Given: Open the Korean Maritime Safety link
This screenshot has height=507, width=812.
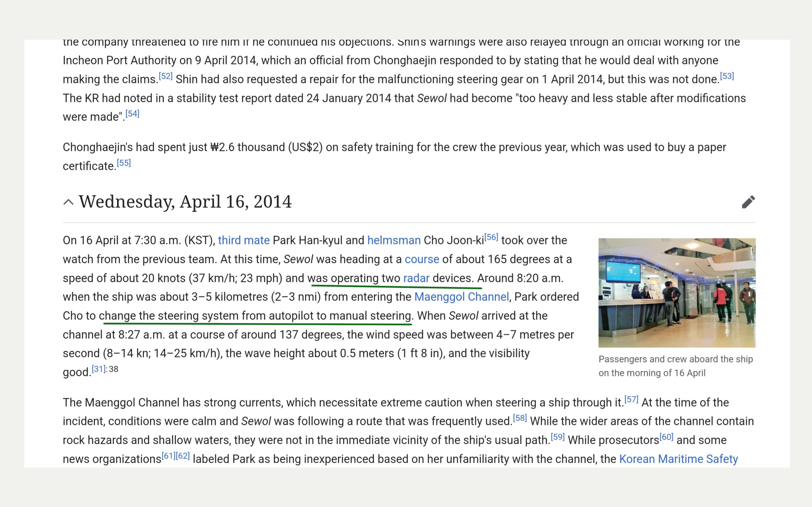Looking at the screenshot, I should (x=678, y=459).
